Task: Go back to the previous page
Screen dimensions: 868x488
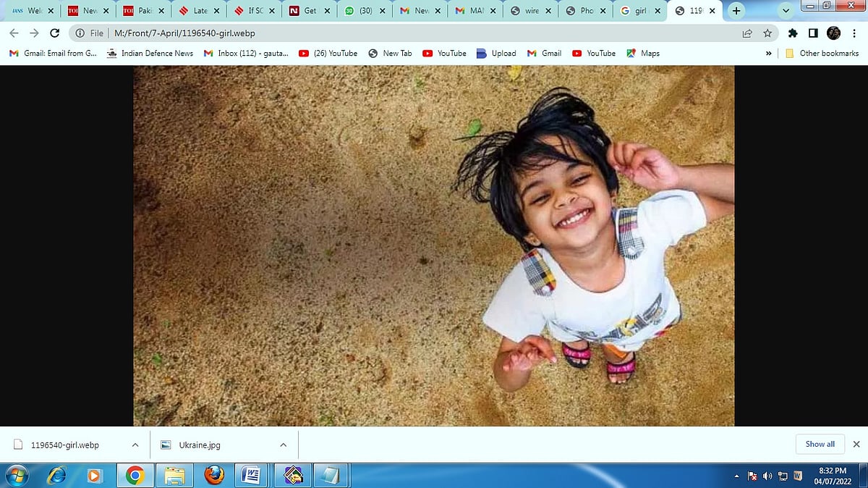Action: tap(14, 33)
